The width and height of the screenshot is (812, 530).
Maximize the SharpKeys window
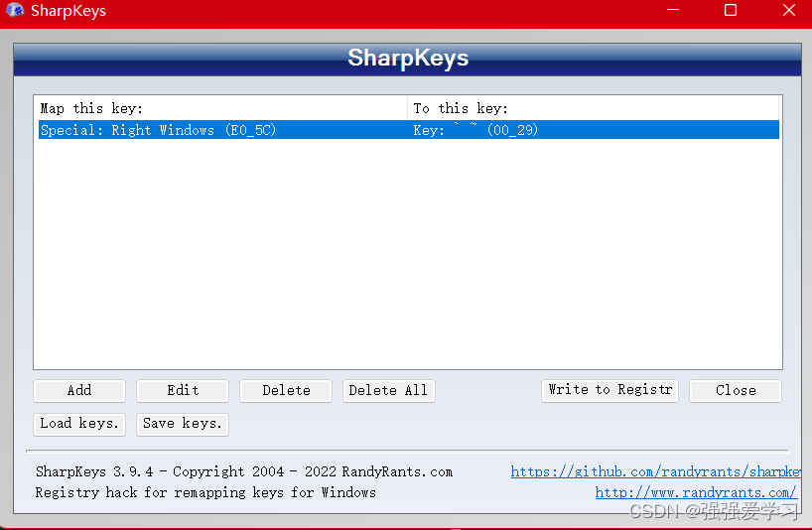click(x=731, y=10)
